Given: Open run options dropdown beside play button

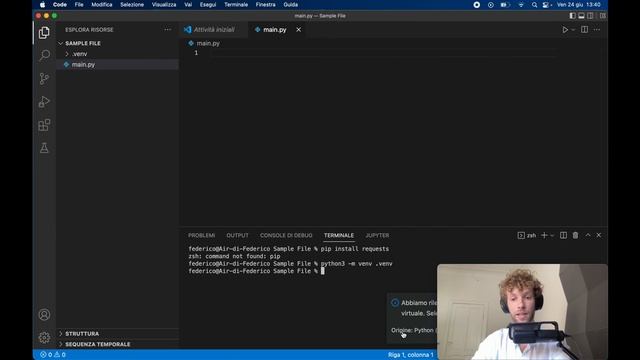Looking at the screenshot, I should (x=573, y=30).
